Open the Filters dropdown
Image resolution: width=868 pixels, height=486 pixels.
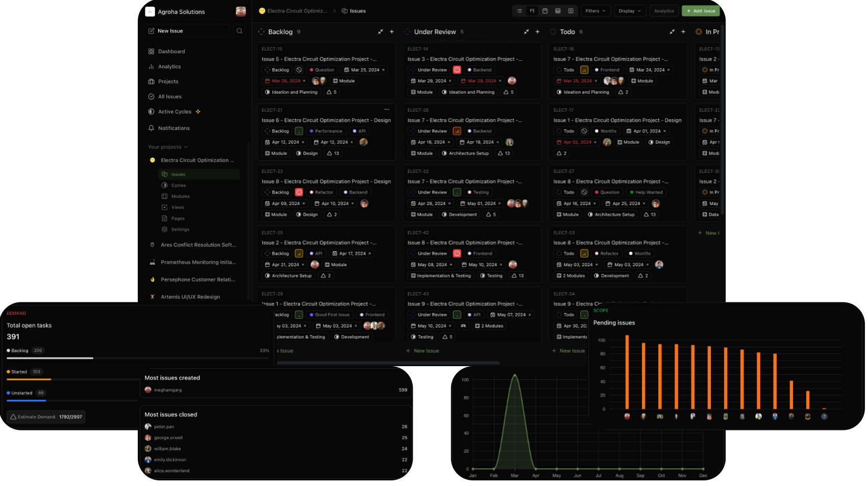click(x=596, y=11)
